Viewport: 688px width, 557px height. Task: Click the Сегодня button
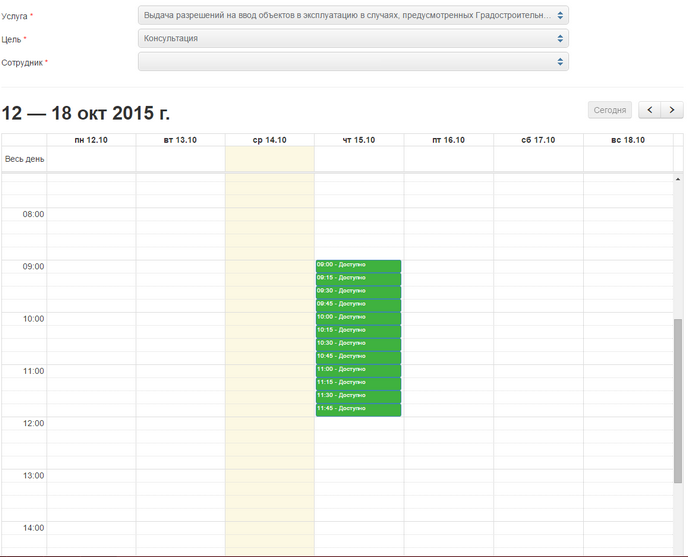(x=610, y=110)
